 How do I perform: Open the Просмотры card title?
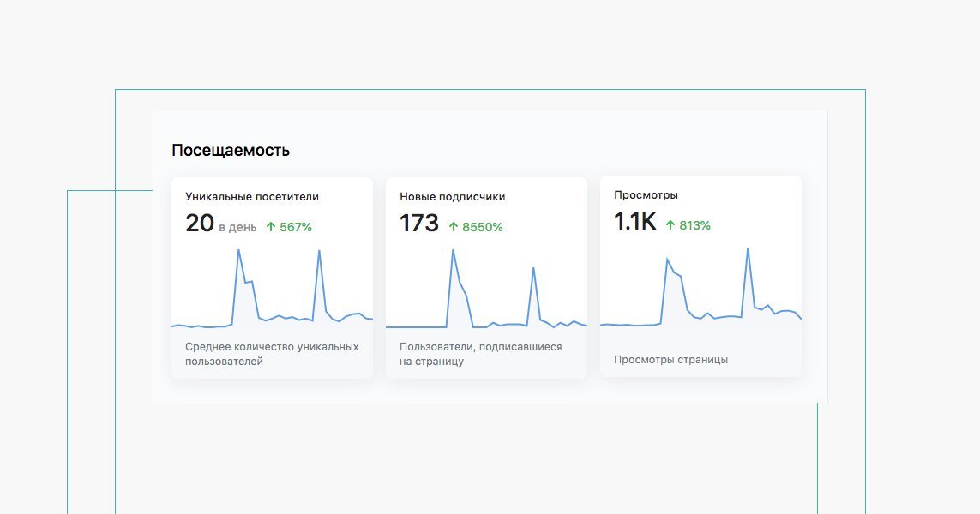point(646,194)
